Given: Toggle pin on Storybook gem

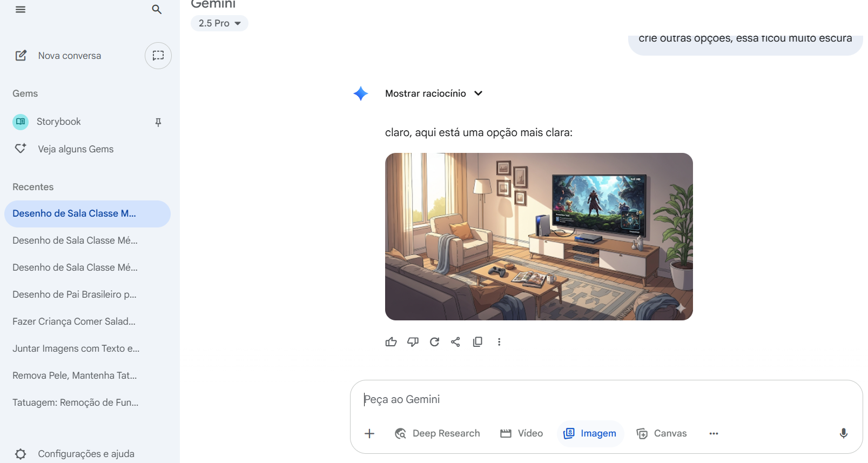Looking at the screenshot, I should click(x=158, y=122).
